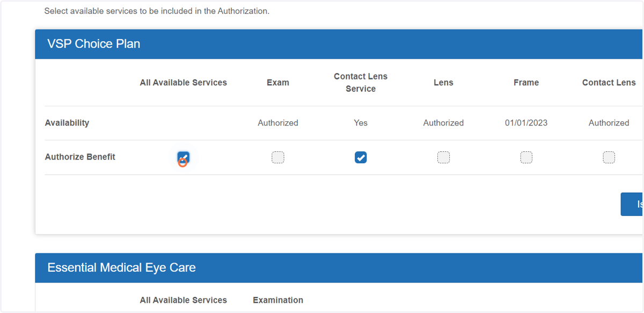Click the Availability row label
644x313 pixels.
[x=67, y=123]
